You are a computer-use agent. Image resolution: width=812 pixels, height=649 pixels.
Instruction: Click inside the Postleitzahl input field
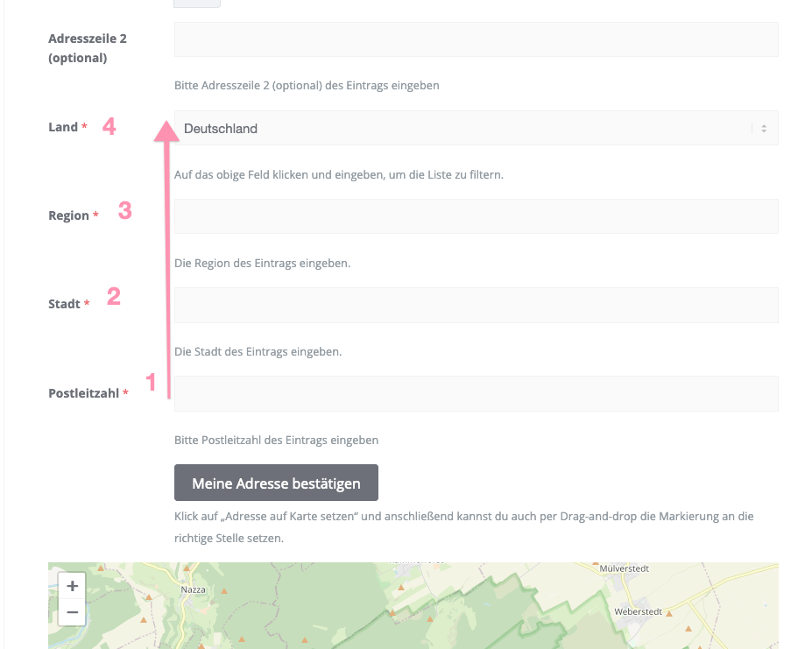(476, 393)
